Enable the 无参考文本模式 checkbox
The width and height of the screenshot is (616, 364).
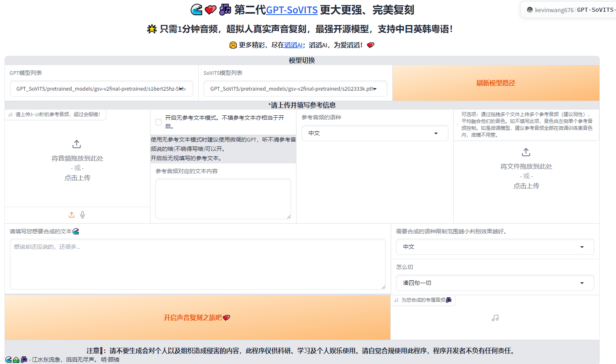point(158,122)
